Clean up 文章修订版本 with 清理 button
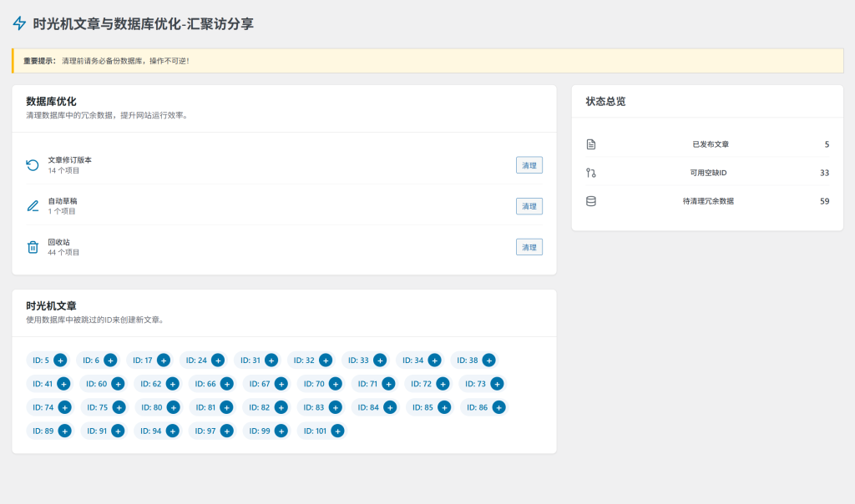Screen dimensions: 855x504 click(529, 165)
